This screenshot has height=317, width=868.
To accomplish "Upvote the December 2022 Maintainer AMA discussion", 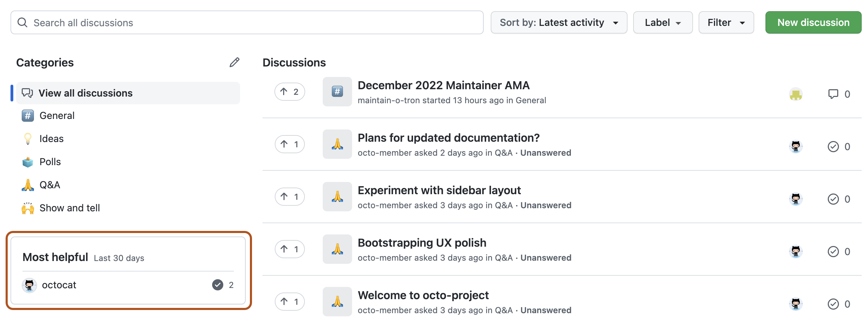I will tap(289, 92).
